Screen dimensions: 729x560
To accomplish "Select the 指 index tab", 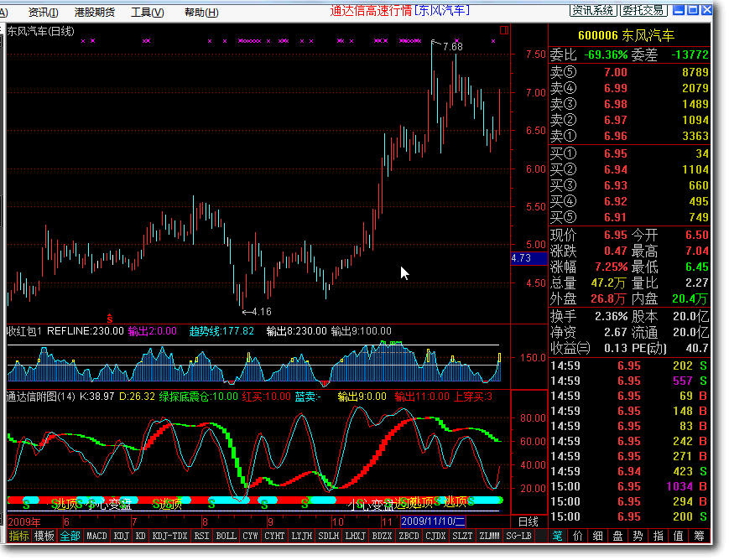I will tap(659, 536).
